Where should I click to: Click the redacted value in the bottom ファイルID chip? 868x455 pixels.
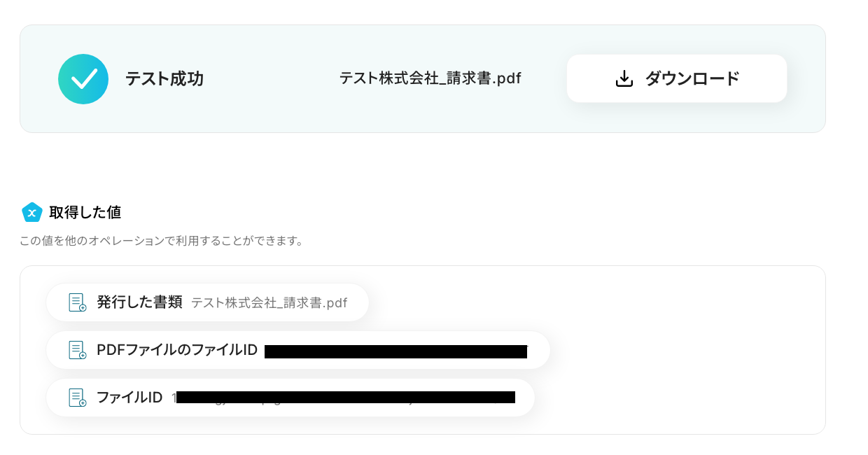pos(345,398)
